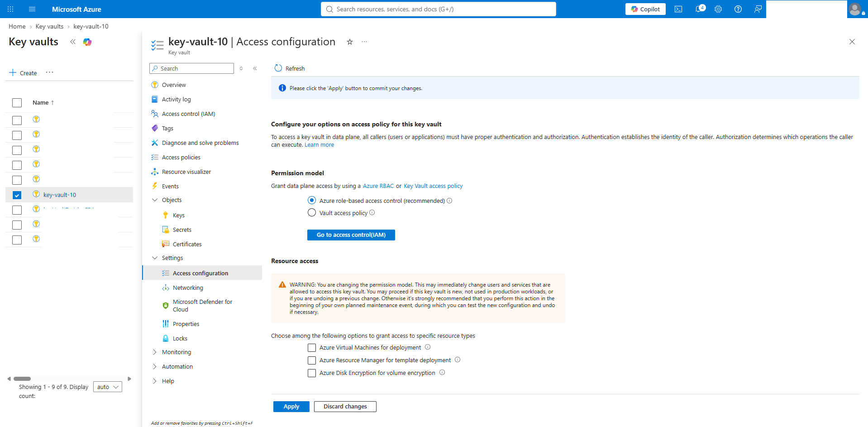The height and width of the screenshot is (427, 868).
Task: Click Go to access control(IAM) button
Action: (x=351, y=235)
